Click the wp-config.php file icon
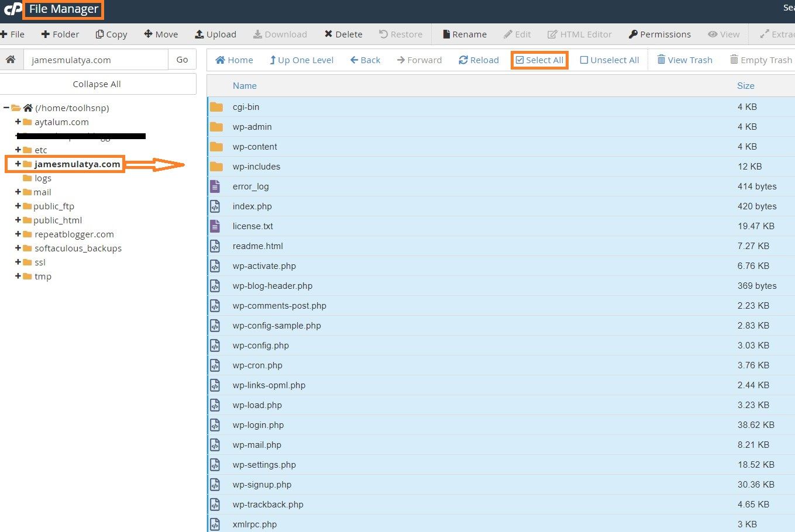795x532 pixels. [215, 346]
